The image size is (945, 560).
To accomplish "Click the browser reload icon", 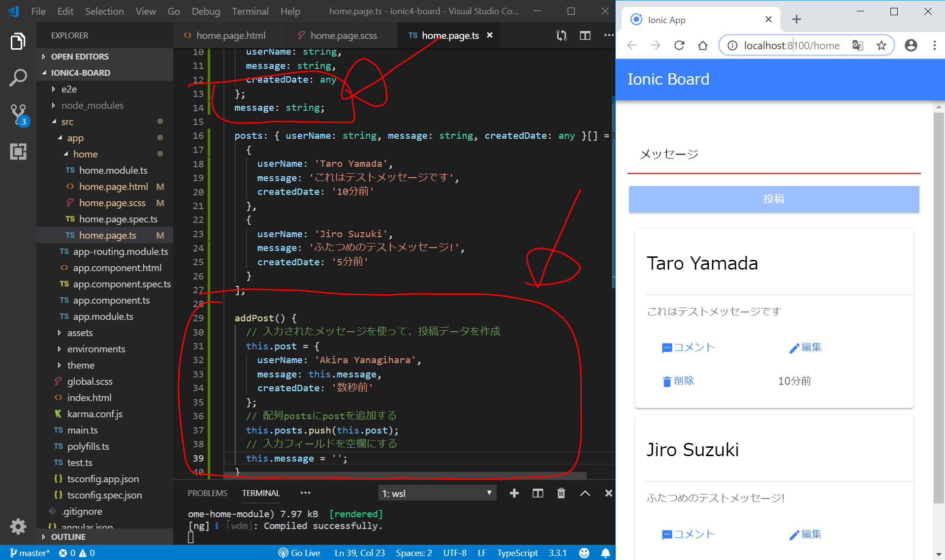I will [679, 45].
